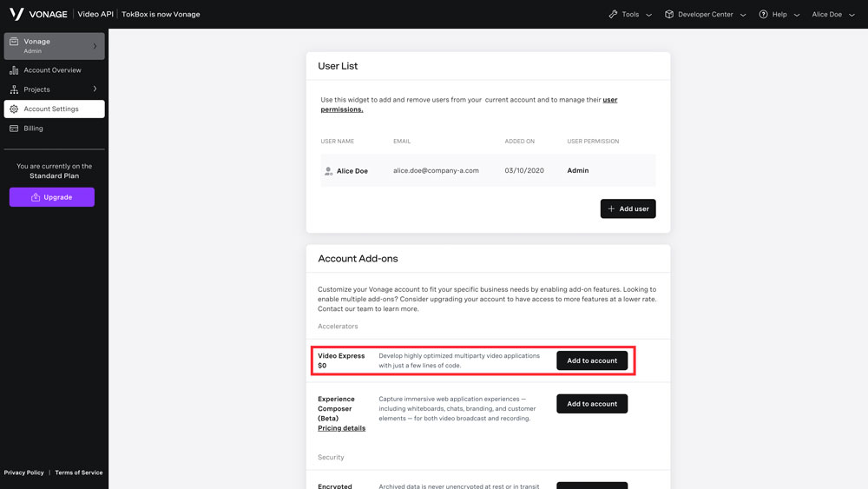The width and height of the screenshot is (868, 489).
Task: Open the Projects sidebar item
Action: 54,89
